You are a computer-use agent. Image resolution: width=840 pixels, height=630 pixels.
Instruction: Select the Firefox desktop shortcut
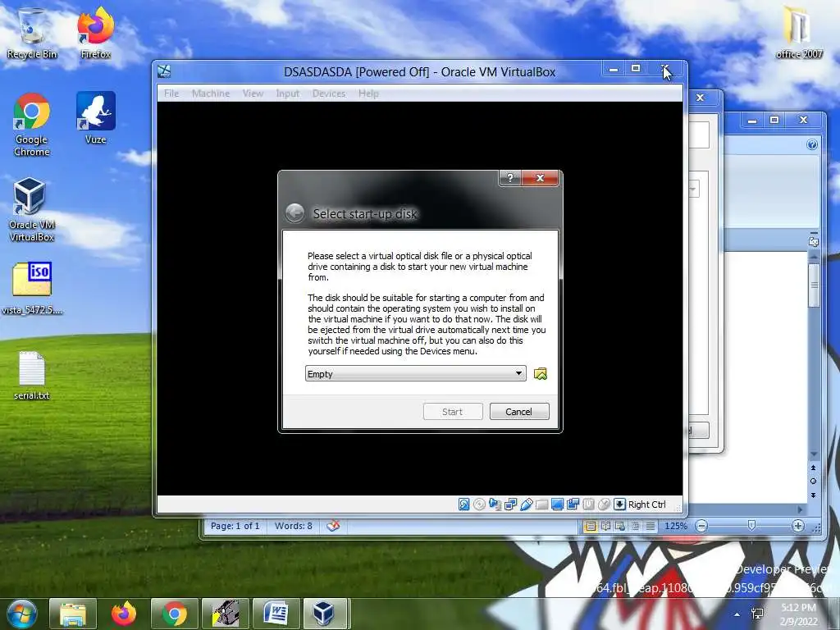tap(95, 33)
